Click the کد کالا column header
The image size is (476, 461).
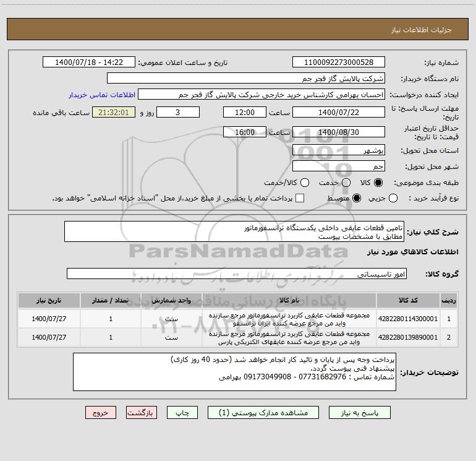[x=408, y=300]
